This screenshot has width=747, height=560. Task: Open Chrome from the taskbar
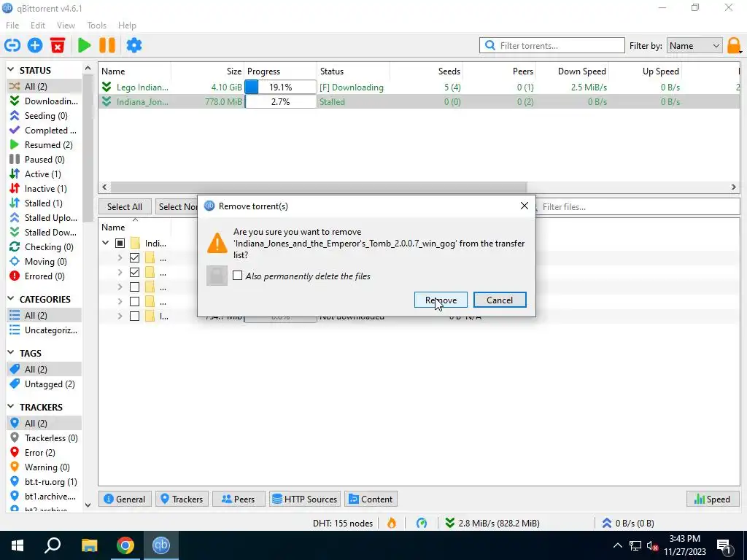(125, 545)
